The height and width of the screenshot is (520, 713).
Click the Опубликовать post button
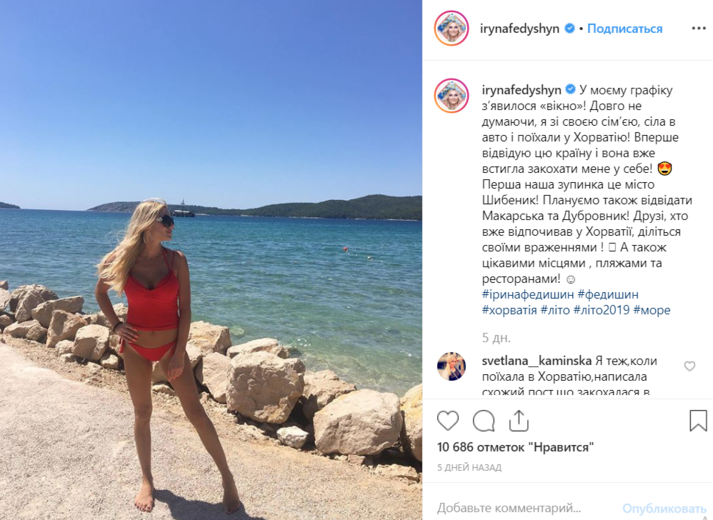point(663,508)
